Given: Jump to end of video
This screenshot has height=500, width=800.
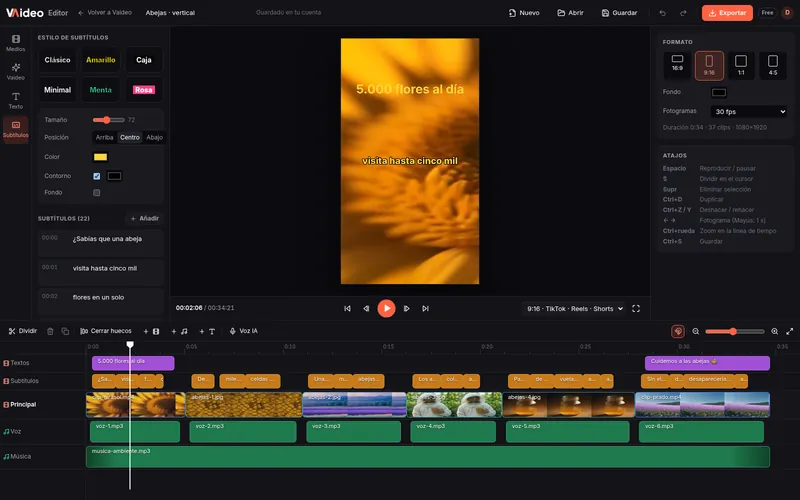Looking at the screenshot, I should pyautogui.click(x=425, y=309).
